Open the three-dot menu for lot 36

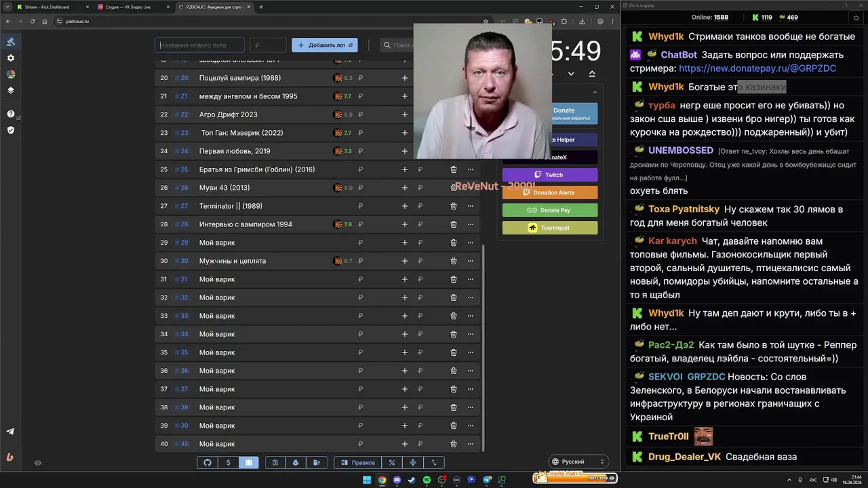tap(471, 371)
